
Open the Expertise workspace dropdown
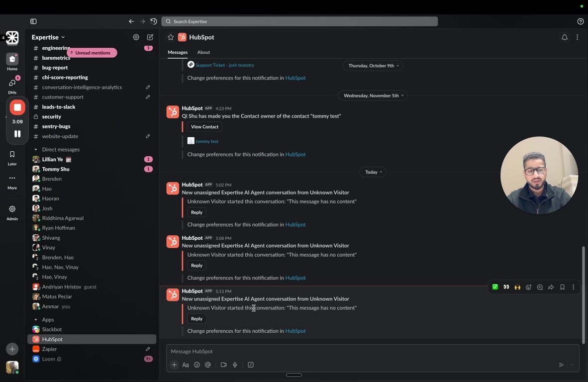click(48, 37)
